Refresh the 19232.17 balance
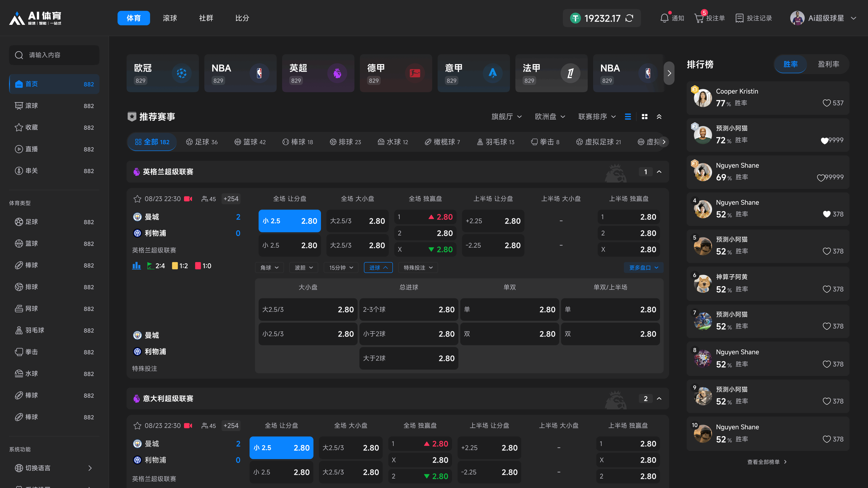Viewport: 868px width, 488px height. pyautogui.click(x=629, y=18)
